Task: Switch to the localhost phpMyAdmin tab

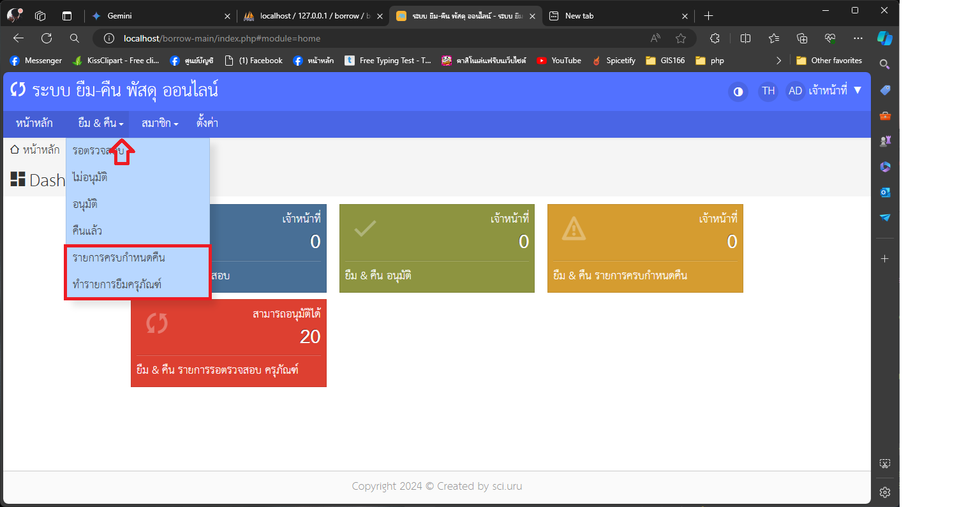Action: tap(313, 16)
